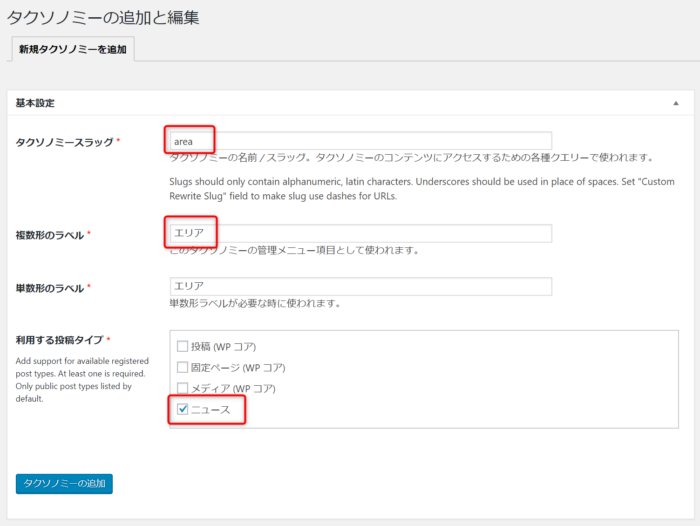The width and height of the screenshot is (700, 526).
Task: Click into the 複数形のラベル text field
Action: [360, 233]
